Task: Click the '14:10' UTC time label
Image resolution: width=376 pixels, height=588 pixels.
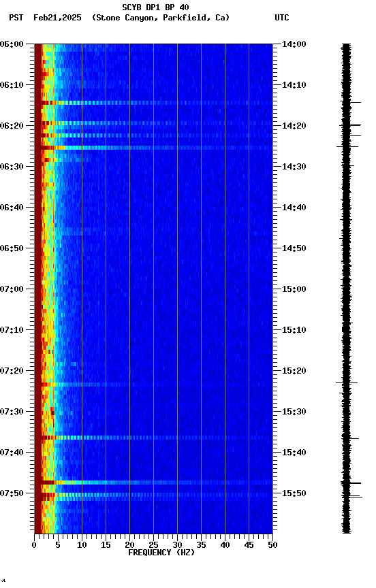Action: tap(294, 85)
